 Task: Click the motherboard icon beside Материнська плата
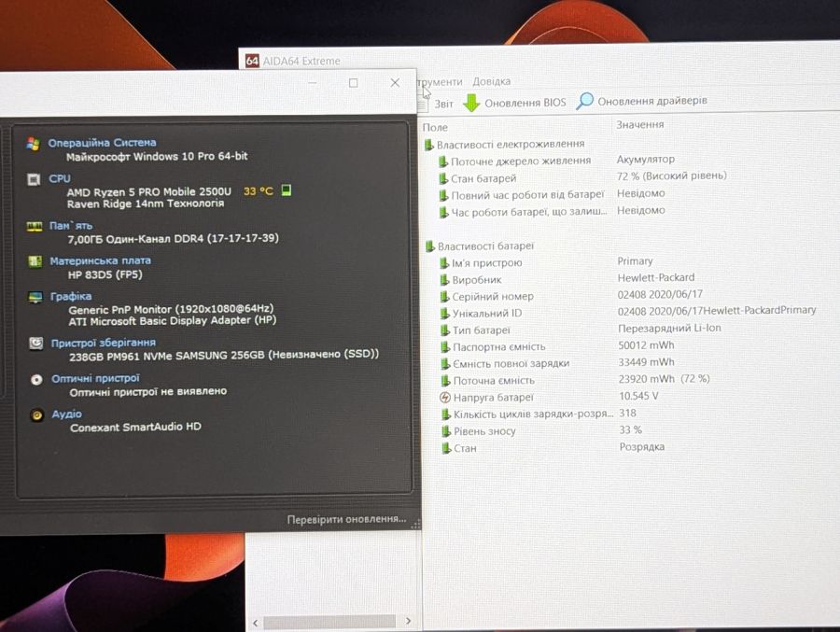click(35, 261)
